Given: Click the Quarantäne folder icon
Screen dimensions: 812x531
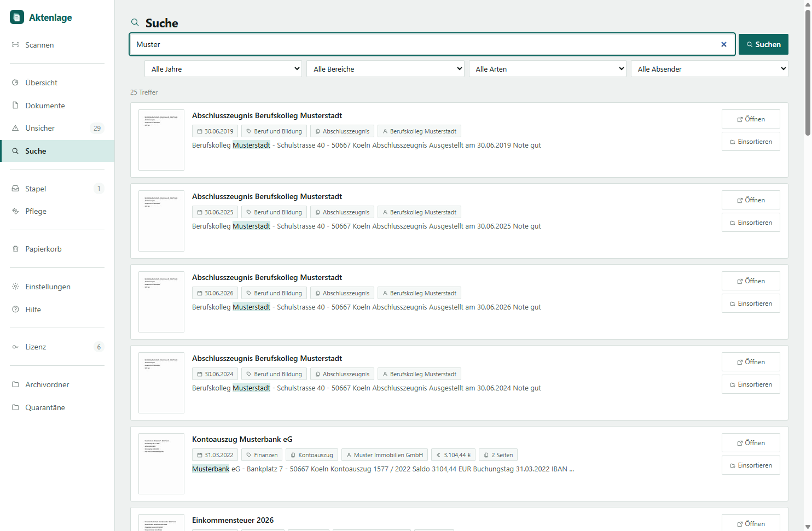Looking at the screenshot, I should 15,407.
